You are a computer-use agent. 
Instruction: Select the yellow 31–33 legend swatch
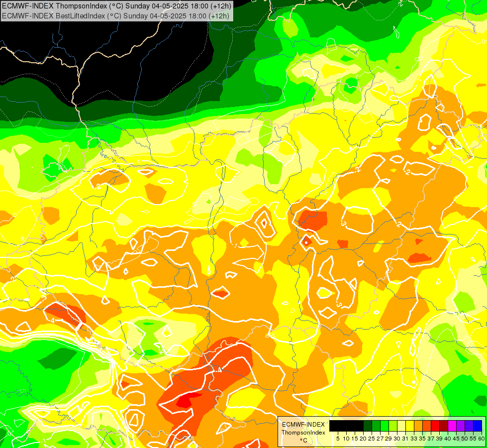(x=410, y=426)
